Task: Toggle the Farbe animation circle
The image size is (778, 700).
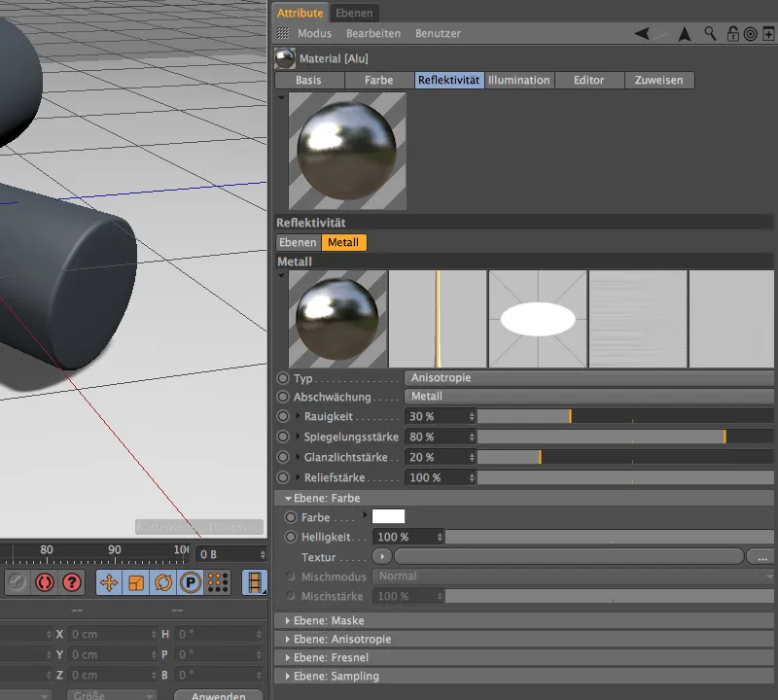Action: pyautogui.click(x=291, y=517)
